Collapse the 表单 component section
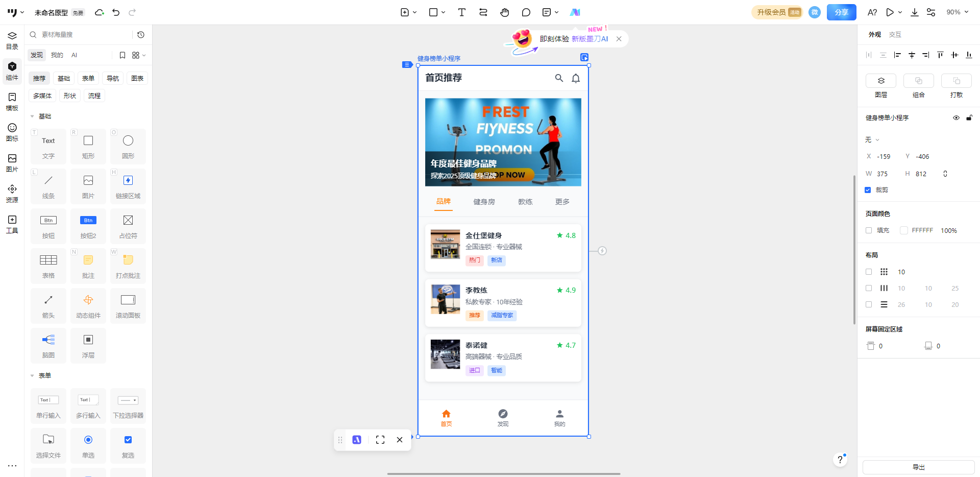This screenshot has height=477, width=980. coord(32,375)
